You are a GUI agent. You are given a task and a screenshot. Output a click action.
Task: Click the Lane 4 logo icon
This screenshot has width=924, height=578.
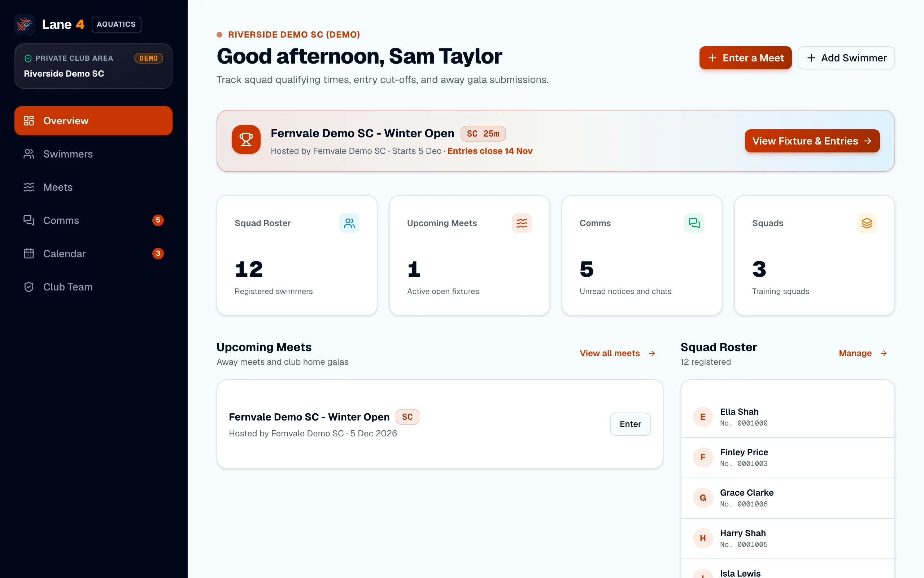point(25,25)
